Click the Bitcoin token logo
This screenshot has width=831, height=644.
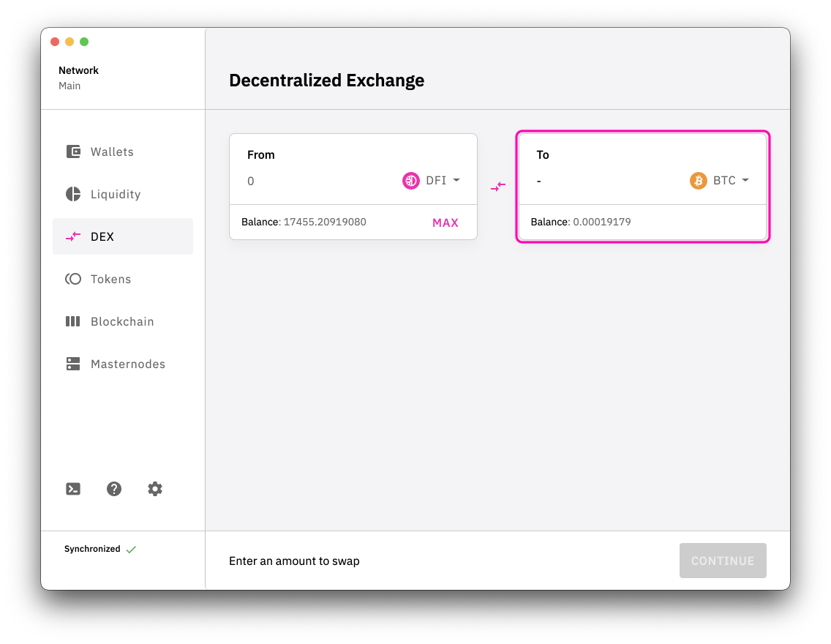pyautogui.click(x=699, y=181)
